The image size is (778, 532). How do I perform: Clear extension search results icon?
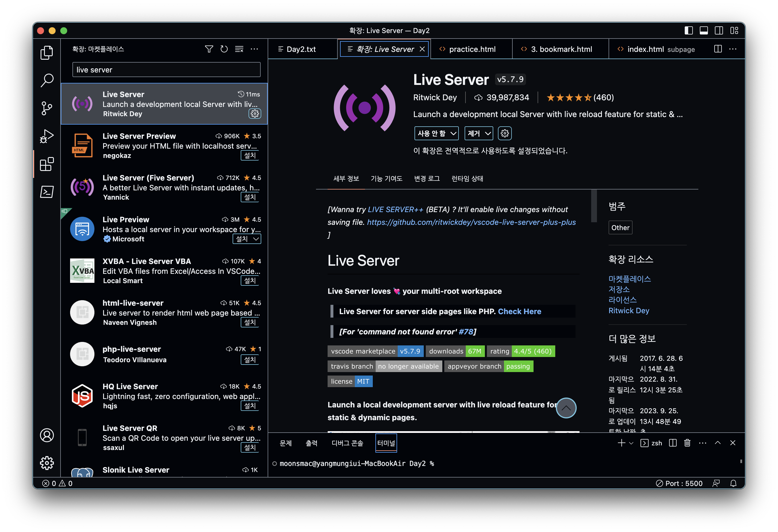coord(239,49)
